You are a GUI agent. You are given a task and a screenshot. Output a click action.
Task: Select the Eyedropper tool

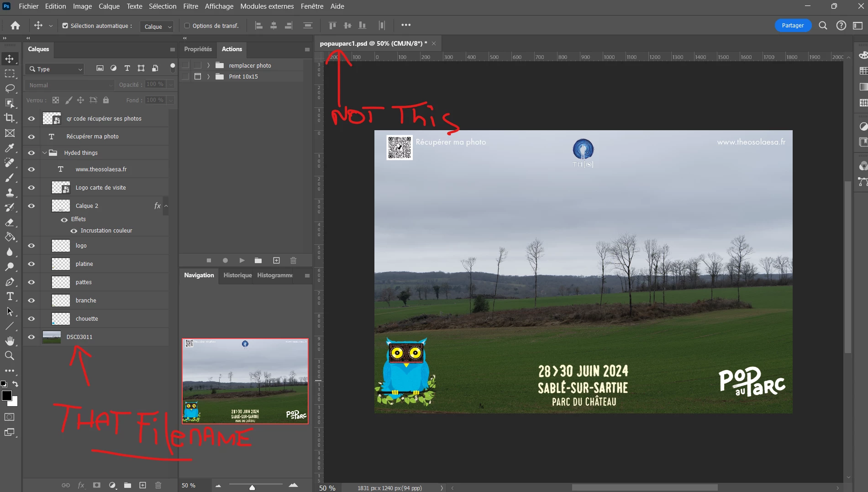[x=10, y=148]
